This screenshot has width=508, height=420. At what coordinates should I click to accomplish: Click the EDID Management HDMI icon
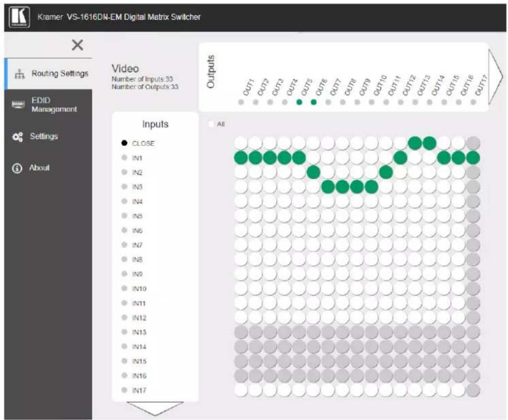tap(18, 104)
